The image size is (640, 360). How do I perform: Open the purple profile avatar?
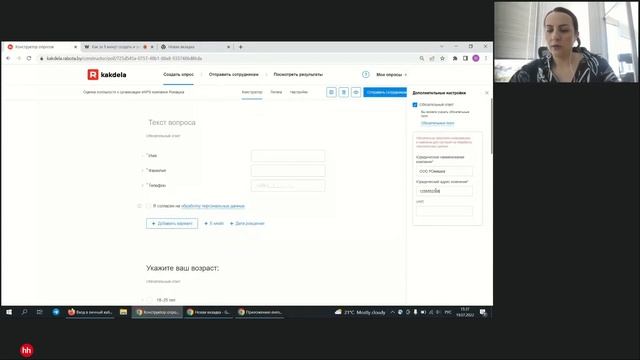tap(476, 58)
